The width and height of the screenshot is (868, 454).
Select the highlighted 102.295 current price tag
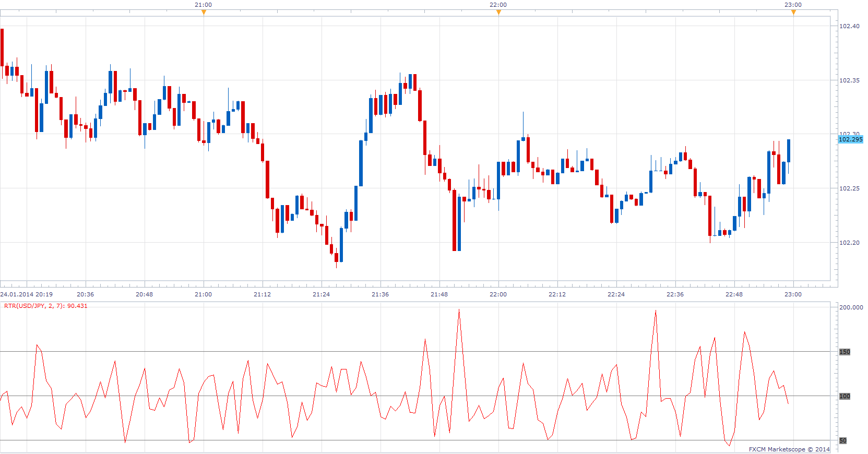tap(850, 139)
